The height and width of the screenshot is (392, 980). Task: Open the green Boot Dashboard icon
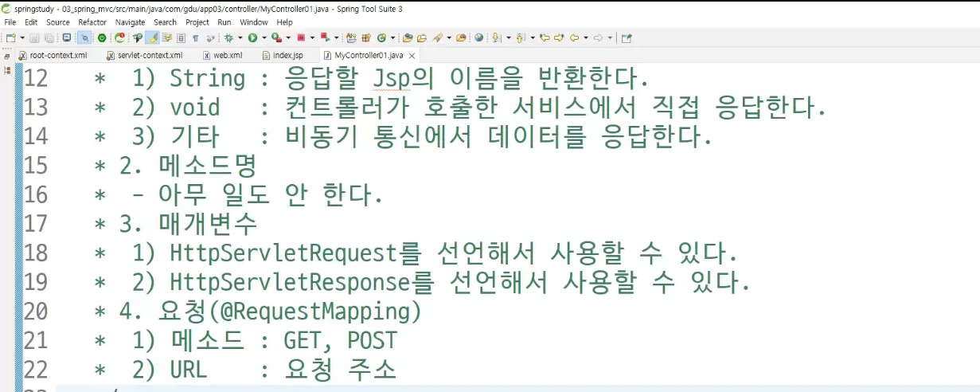tap(102, 37)
